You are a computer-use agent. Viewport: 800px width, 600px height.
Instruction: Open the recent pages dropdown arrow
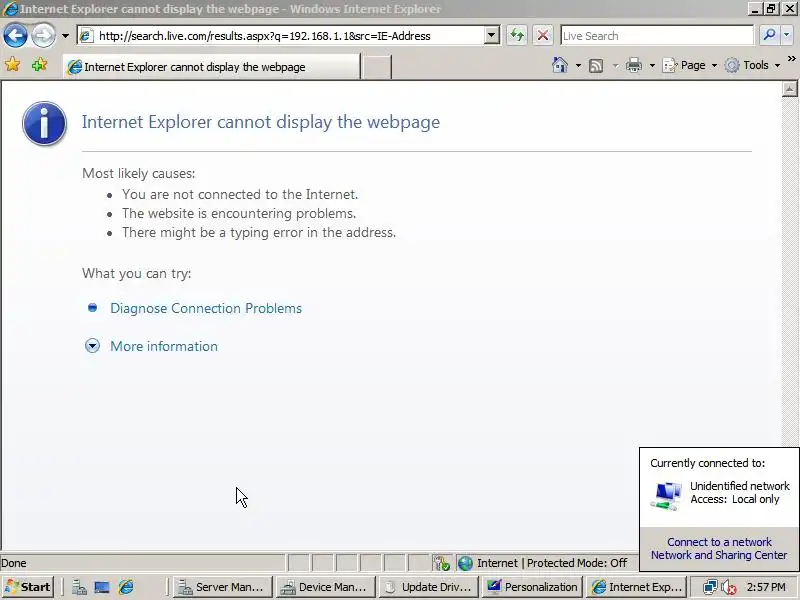(65, 36)
